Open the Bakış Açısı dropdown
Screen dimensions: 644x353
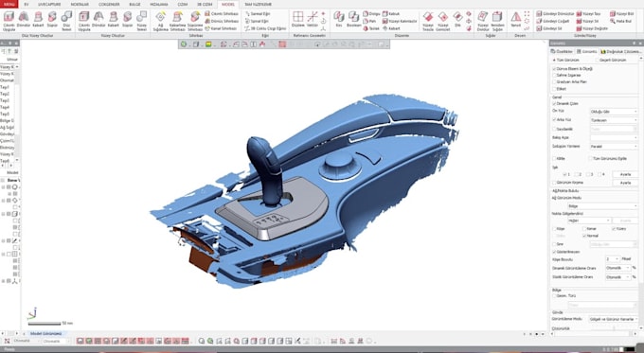[x=614, y=137]
